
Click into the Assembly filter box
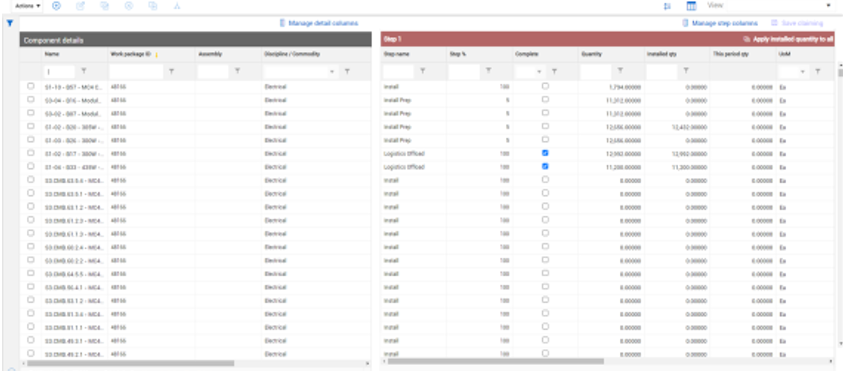click(213, 71)
